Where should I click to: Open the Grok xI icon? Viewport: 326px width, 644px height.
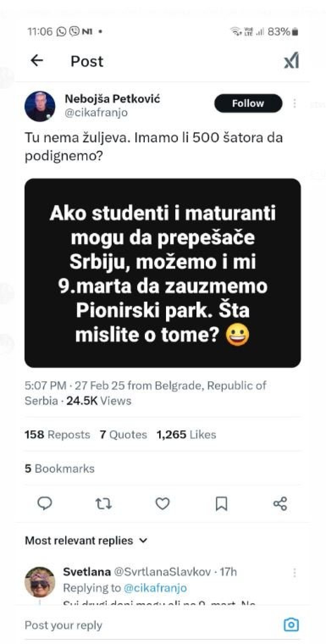pyautogui.click(x=291, y=61)
